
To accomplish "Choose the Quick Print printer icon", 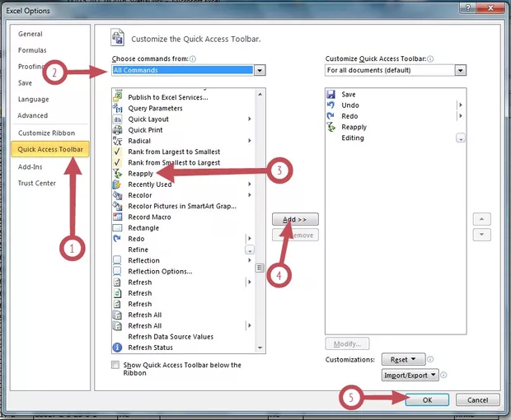I will [x=117, y=130].
